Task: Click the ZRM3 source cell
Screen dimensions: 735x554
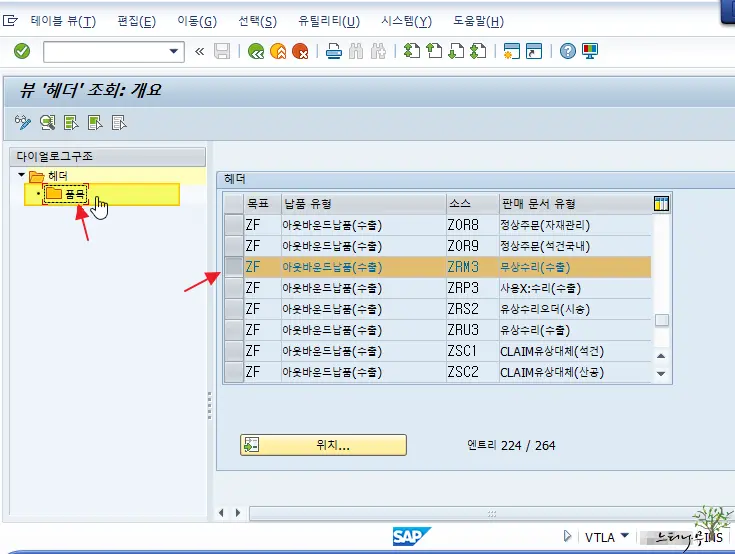Action: [x=472, y=267]
